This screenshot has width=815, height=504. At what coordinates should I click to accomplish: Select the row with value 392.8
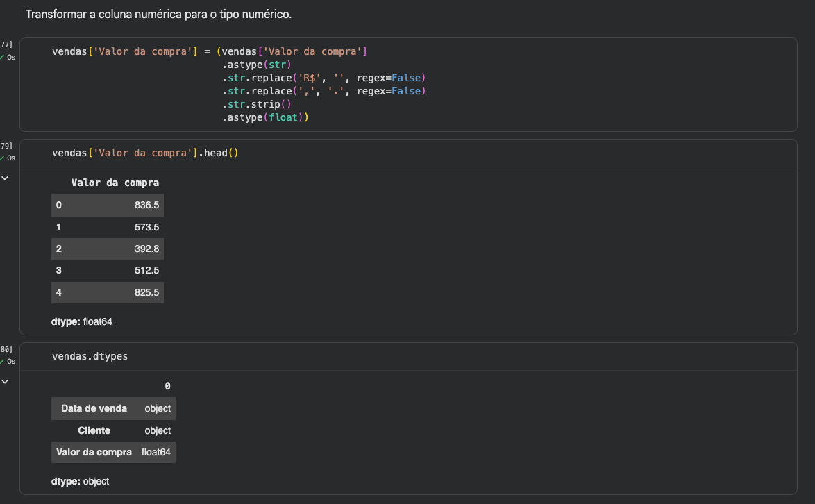[108, 249]
